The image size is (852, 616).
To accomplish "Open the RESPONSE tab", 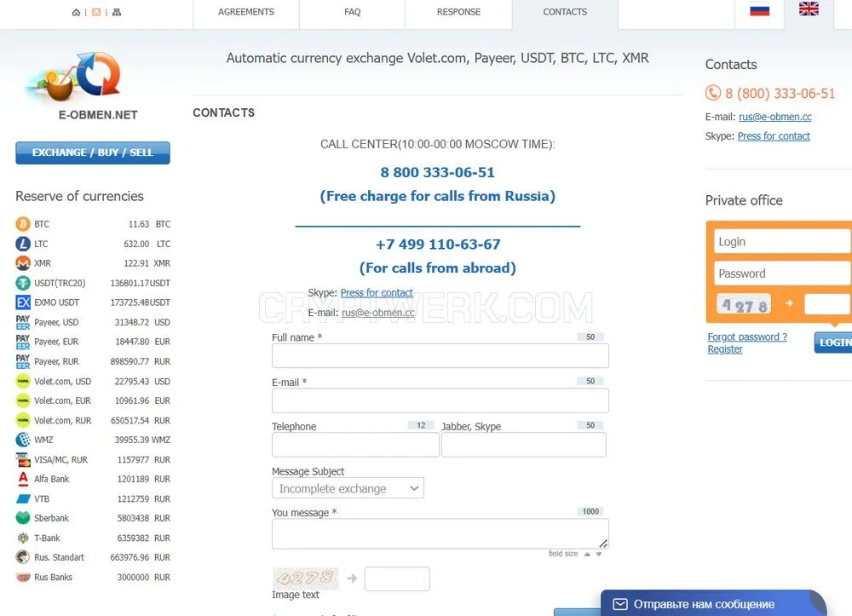I will point(458,12).
